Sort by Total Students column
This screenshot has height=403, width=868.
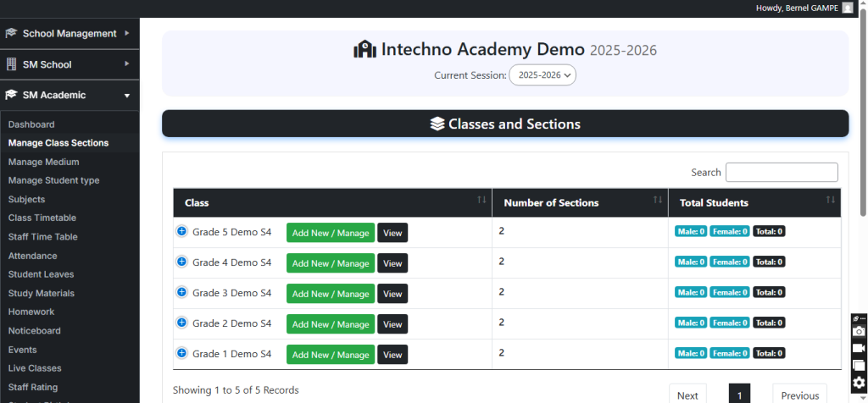coord(831,200)
